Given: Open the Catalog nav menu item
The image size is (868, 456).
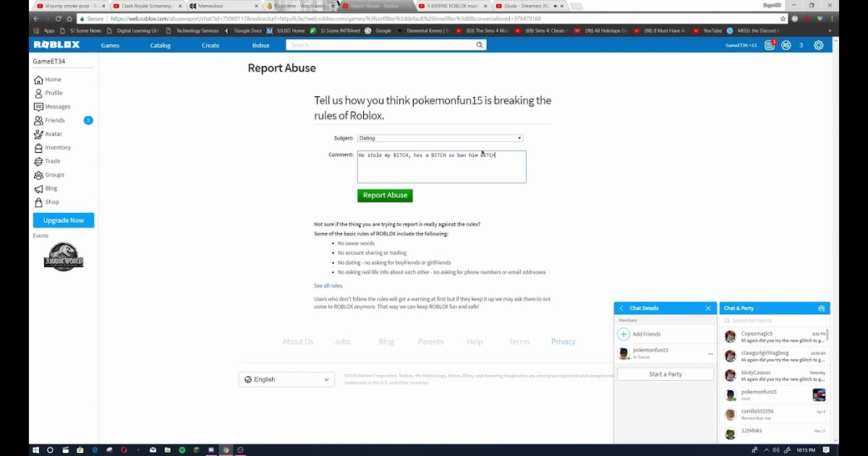Looking at the screenshot, I should point(161,45).
